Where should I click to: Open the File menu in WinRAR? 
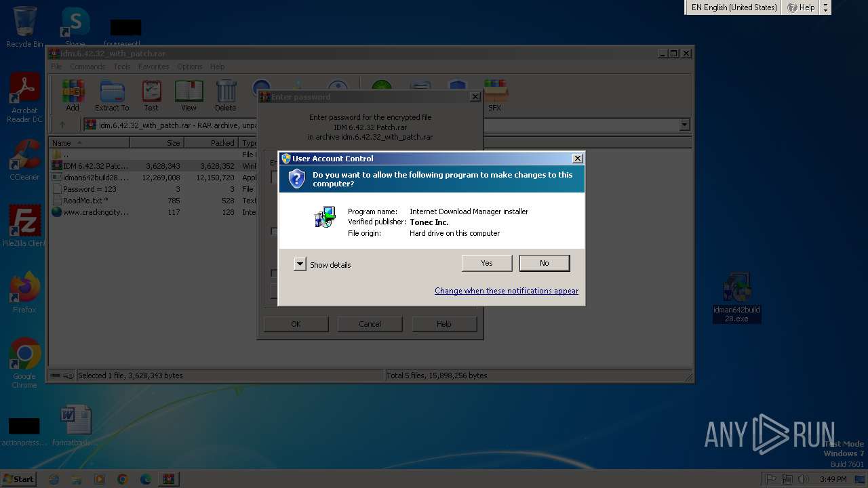pos(56,66)
